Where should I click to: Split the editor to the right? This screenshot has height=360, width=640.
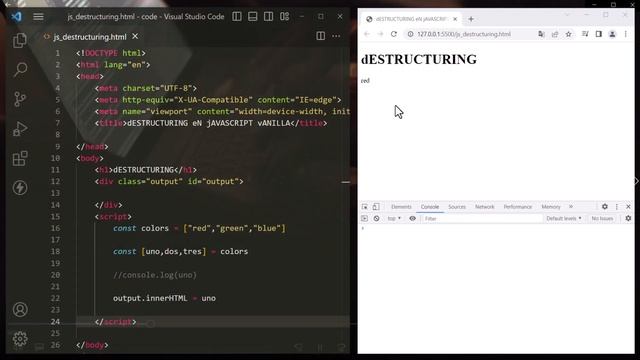point(321,36)
